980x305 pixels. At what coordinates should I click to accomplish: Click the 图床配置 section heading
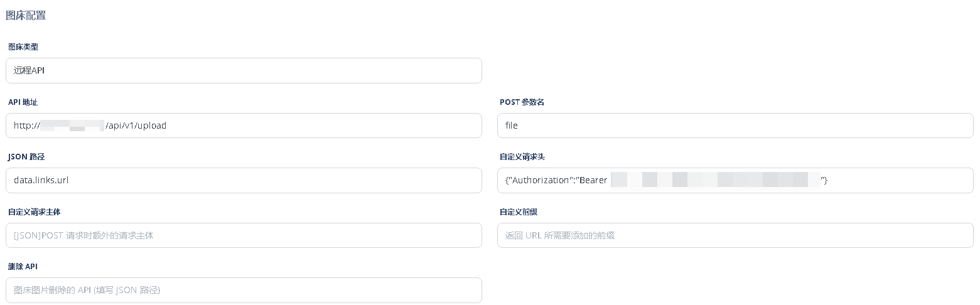pos(26,16)
